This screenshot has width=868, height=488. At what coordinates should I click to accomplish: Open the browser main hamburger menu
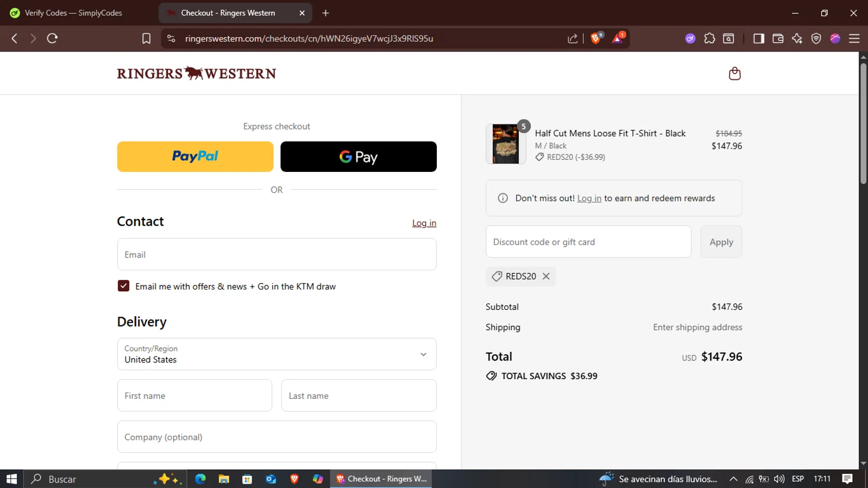(854, 38)
